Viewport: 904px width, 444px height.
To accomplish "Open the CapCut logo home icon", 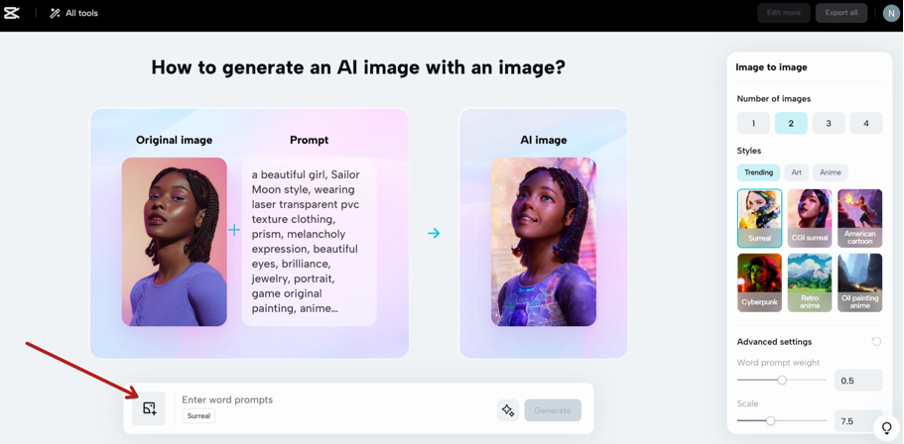I will click(12, 13).
